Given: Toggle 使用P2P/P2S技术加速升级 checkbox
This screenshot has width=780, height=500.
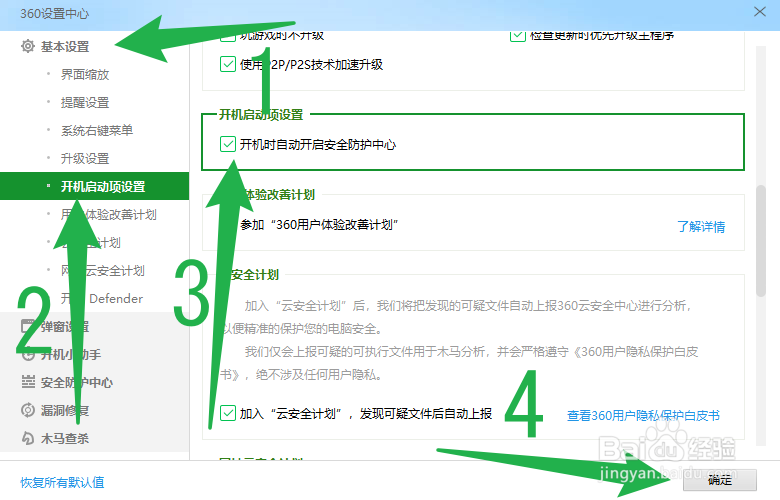Looking at the screenshot, I should pyautogui.click(x=228, y=64).
